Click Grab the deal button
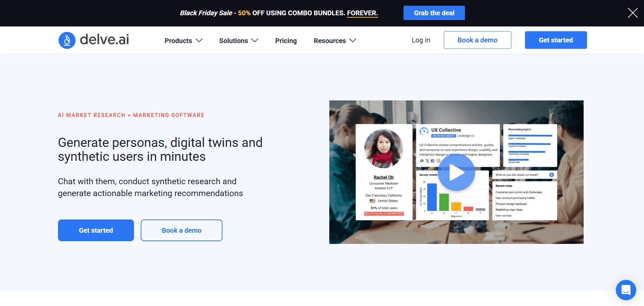The height and width of the screenshot is (306, 644). [434, 13]
